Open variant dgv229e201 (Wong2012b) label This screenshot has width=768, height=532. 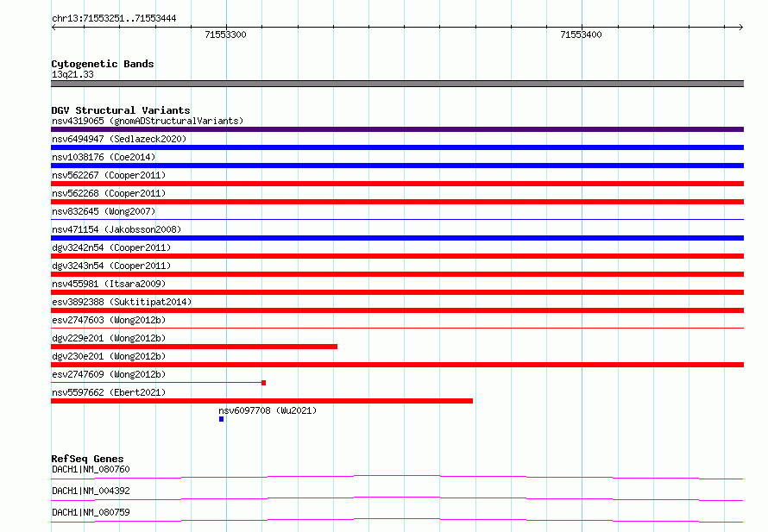coord(109,338)
